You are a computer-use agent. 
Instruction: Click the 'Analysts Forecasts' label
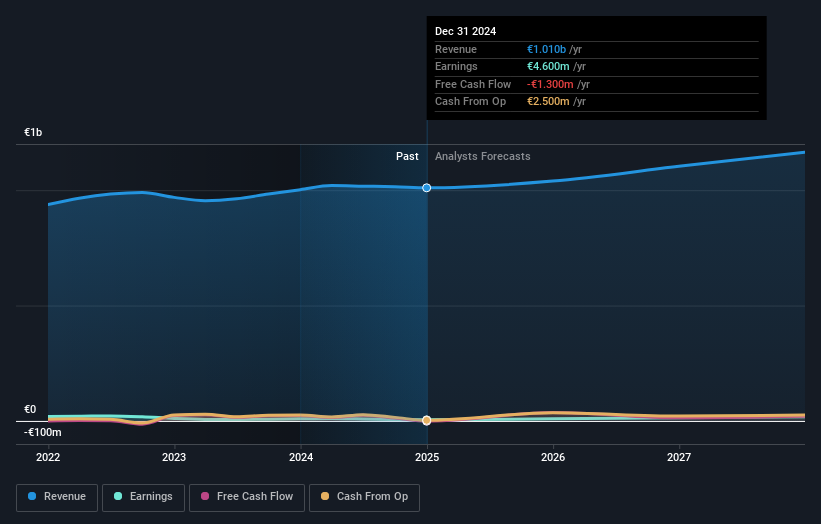click(483, 157)
